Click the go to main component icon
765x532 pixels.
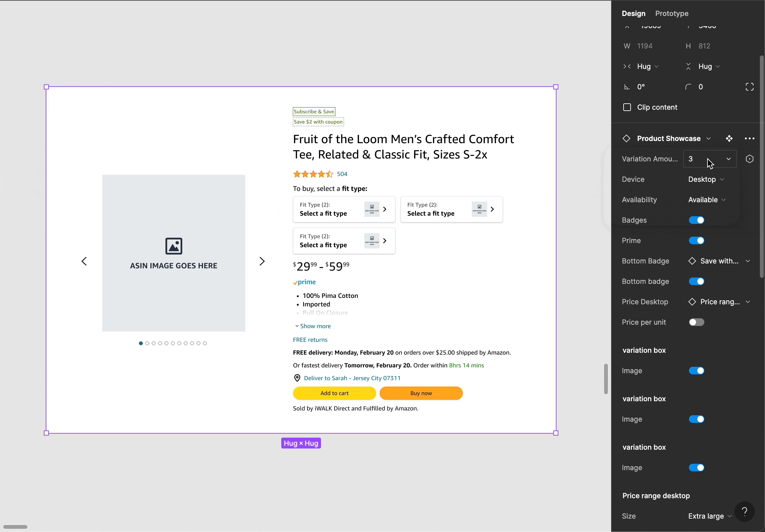(729, 138)
